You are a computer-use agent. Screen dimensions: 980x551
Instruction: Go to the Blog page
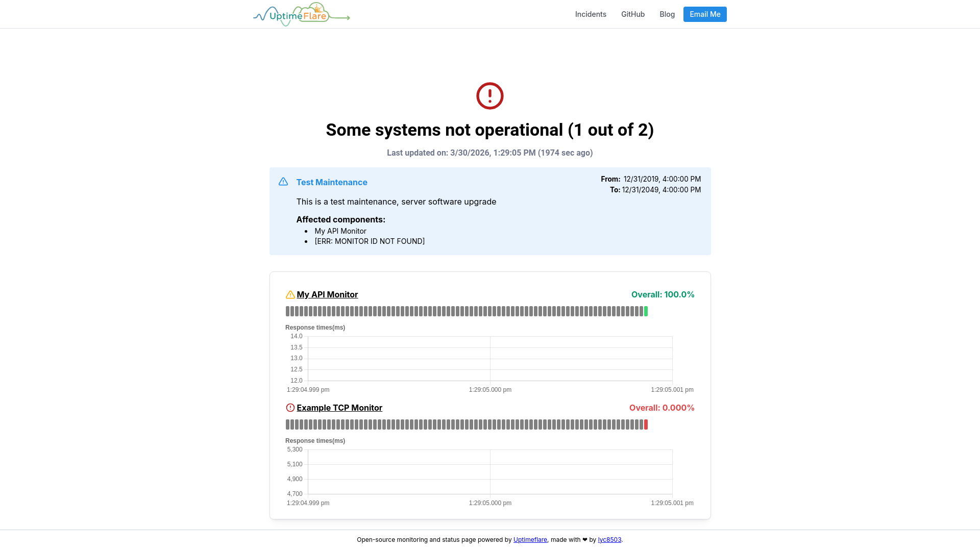(667, 14)
